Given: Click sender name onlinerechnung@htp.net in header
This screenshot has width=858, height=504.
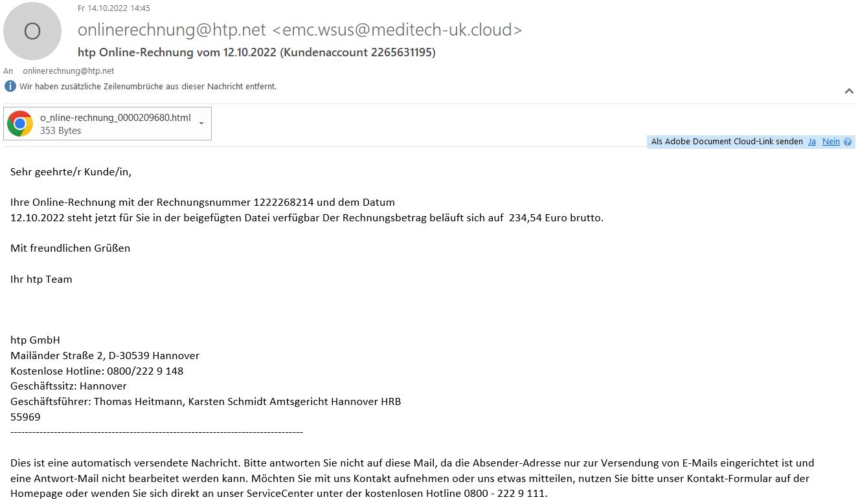Looking at the screenshot, I should [172, 30].
